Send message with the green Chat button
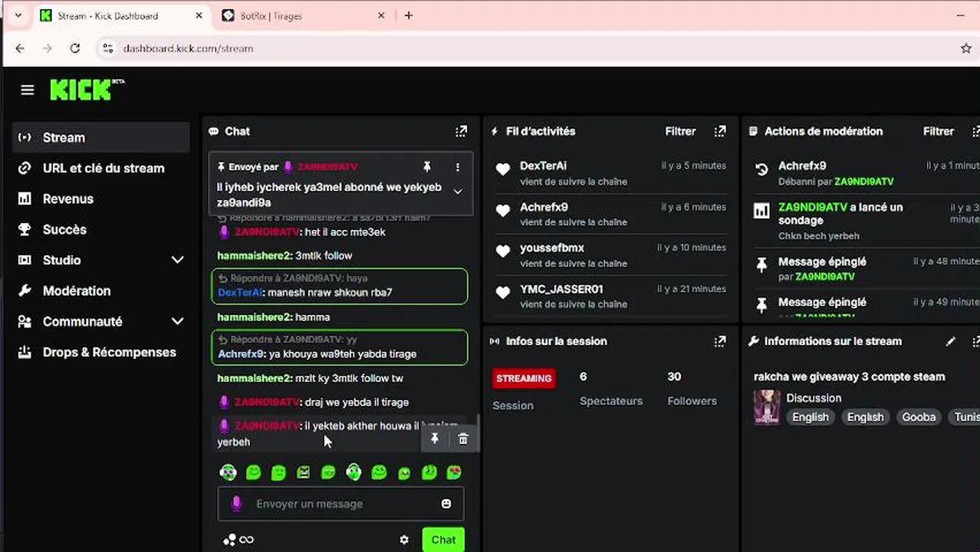 pyautogui.click(x=443, y=540)
